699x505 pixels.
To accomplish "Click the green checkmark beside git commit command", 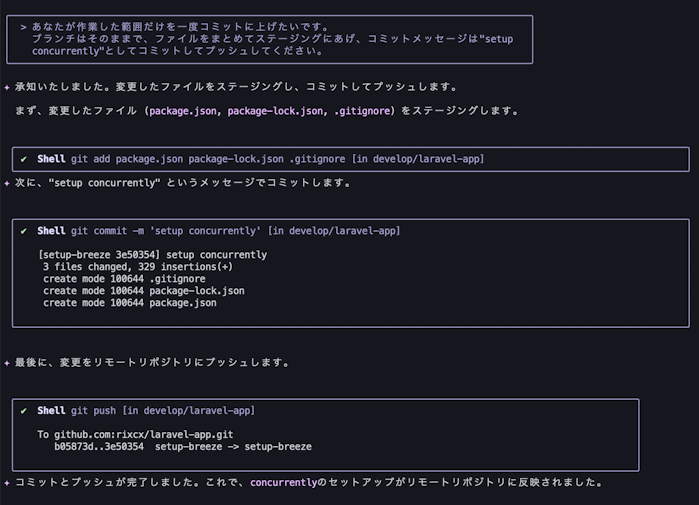I will pos(24,231).
